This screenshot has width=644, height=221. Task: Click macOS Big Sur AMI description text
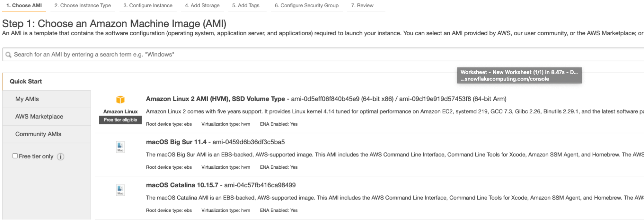[x=394, y=155]
